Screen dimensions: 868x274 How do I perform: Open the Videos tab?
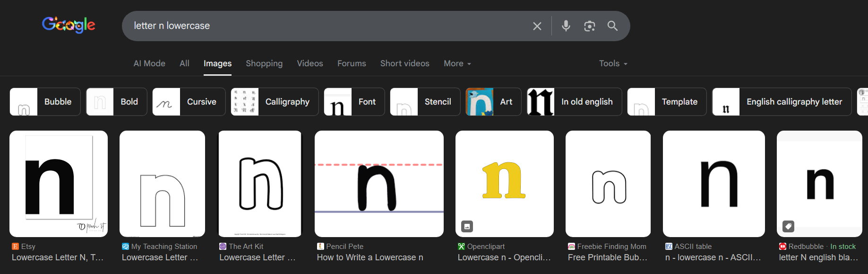tap(310, 63)
